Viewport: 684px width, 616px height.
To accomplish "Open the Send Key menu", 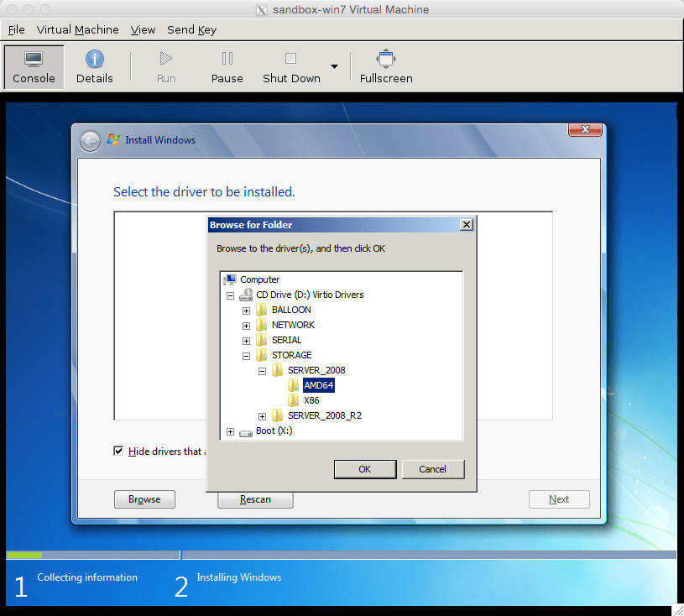I will 191,29.
